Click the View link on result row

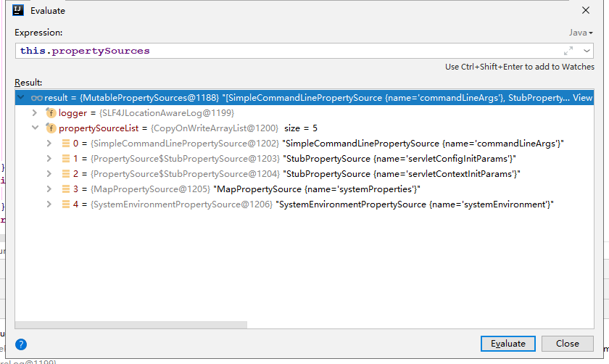click(x=583, y=98)
